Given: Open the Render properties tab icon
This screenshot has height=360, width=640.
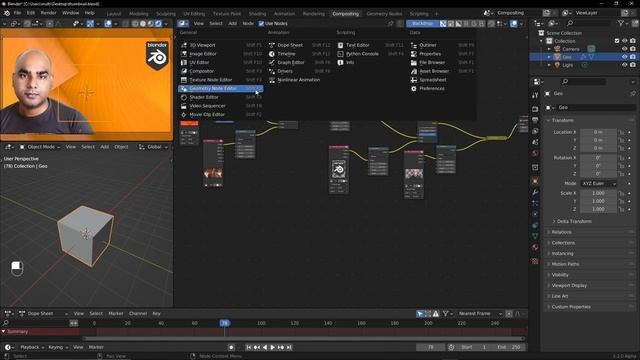Looking at the screenshot, I should click(x=535, y=109).
